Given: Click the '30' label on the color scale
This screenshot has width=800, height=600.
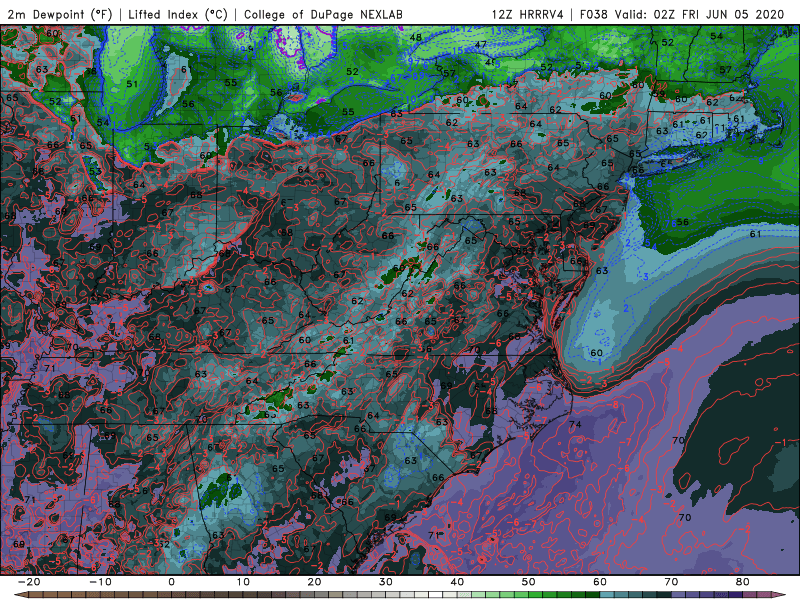Looking at the screenshot, I should [x=386, y=582].
